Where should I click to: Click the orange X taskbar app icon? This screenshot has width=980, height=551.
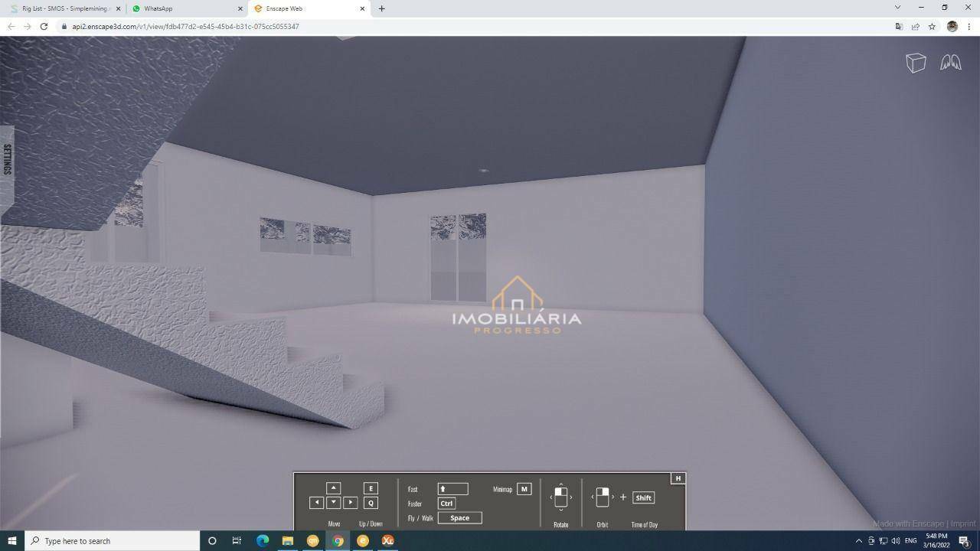387,541
